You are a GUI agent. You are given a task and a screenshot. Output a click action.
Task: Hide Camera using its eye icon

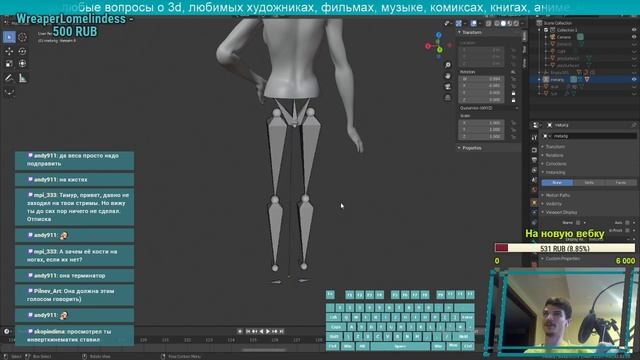pyautogui.click(x=634, y=37)
